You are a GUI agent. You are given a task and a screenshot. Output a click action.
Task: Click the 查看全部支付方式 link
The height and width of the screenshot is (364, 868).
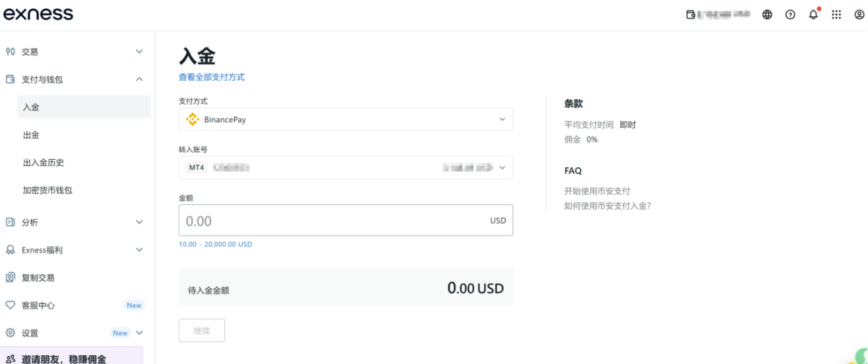211,77
